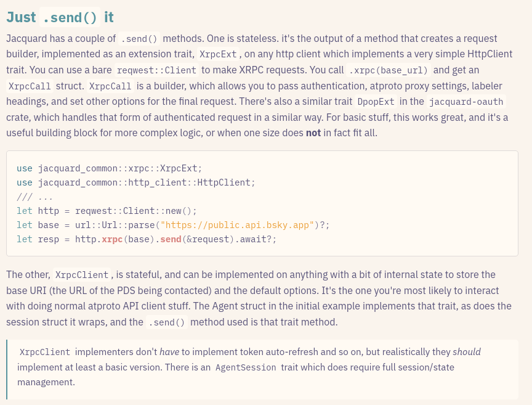Click the bold word "not"
Image resolution: width=532 pixels, height=405 pixels.
313,132
